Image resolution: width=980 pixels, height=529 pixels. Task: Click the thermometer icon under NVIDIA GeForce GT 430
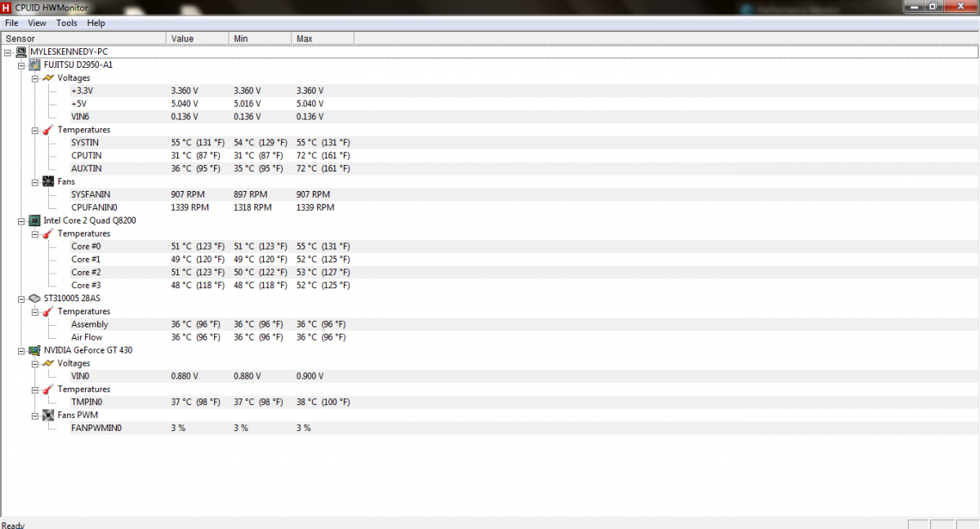pyautogui.click(x=48, y=389)
